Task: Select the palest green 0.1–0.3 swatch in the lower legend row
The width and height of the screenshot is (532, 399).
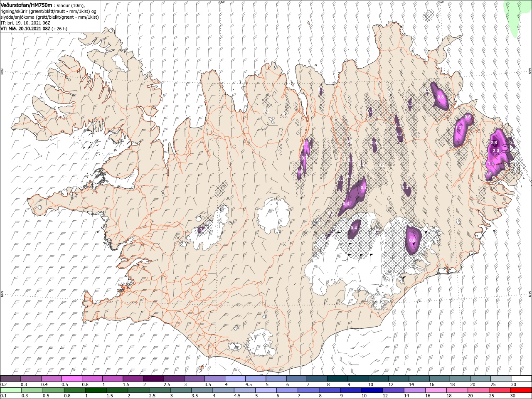Action: [11, 390]
